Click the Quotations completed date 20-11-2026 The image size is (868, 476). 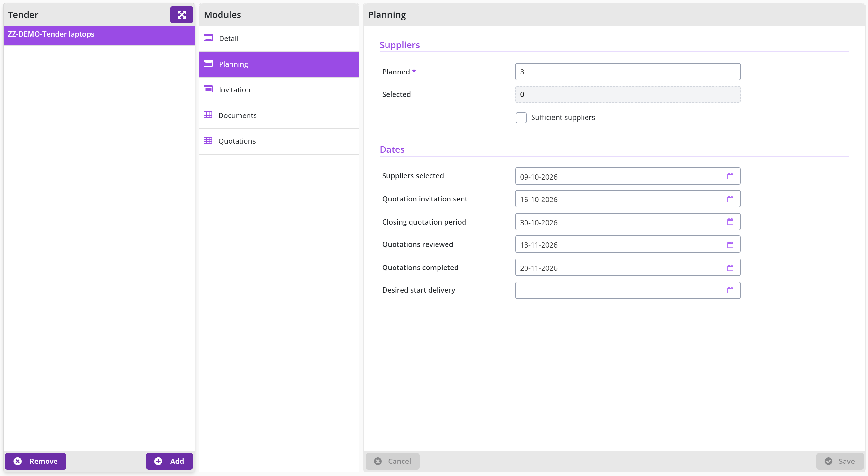coord(538,268)
